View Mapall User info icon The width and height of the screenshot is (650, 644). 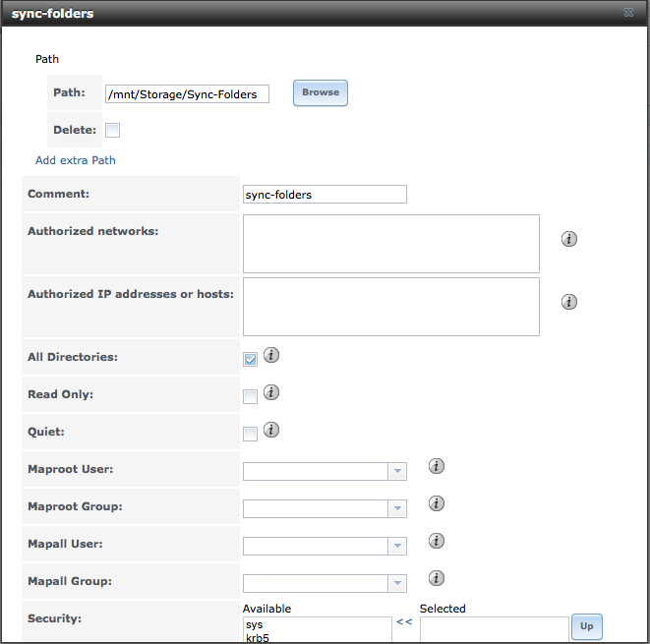pyautogui.click(x=436, y=541)
